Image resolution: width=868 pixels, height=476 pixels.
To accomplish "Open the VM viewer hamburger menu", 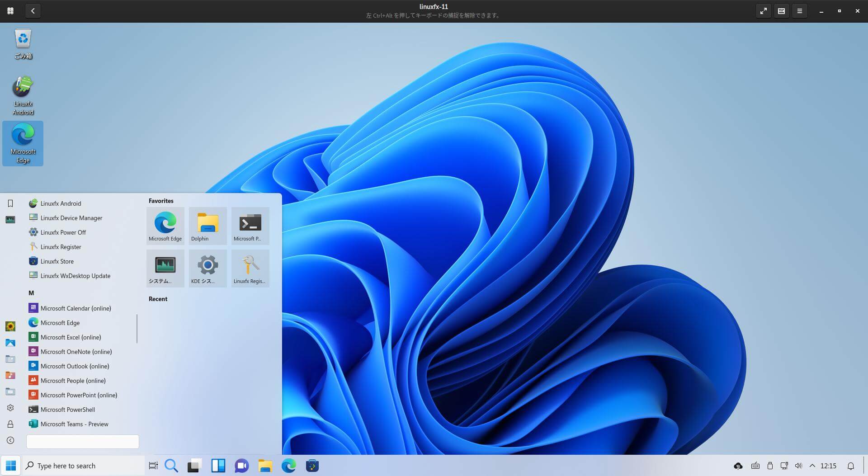I will tap(799, 11).
